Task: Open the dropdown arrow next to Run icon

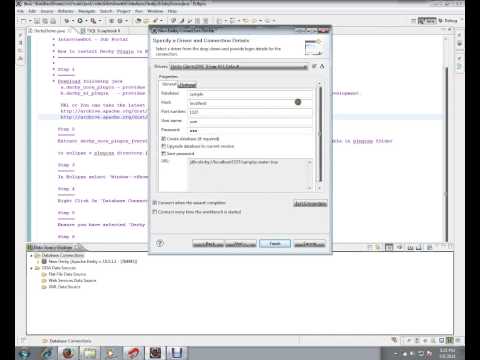Action: [86, 21]
